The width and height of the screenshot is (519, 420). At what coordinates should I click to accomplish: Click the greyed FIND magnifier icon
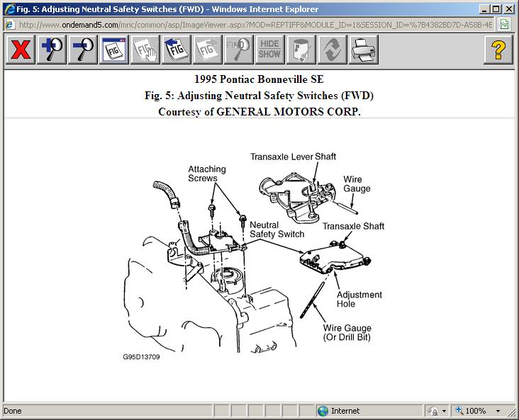[x=238, y=50]
